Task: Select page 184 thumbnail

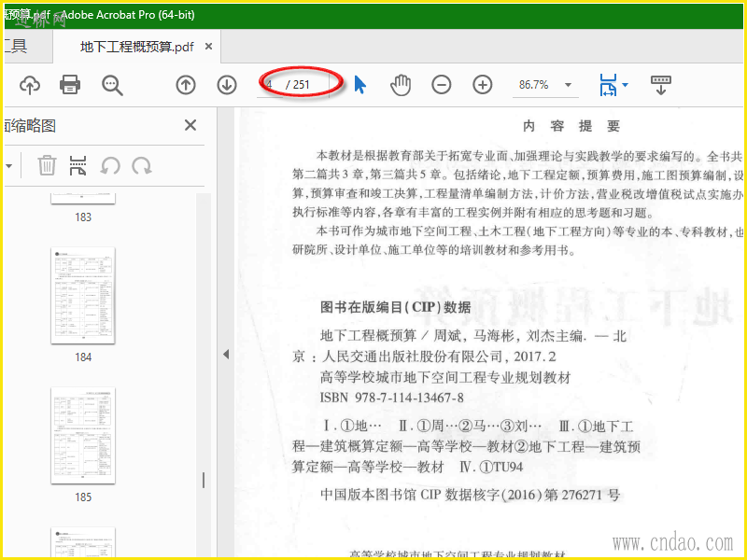Action: [83, 295]
